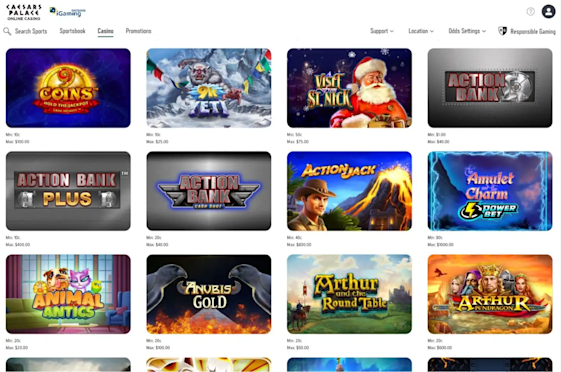Click the Caesars Palace Online Casino logo
The image size is (561, 372).
pos(24,12)
